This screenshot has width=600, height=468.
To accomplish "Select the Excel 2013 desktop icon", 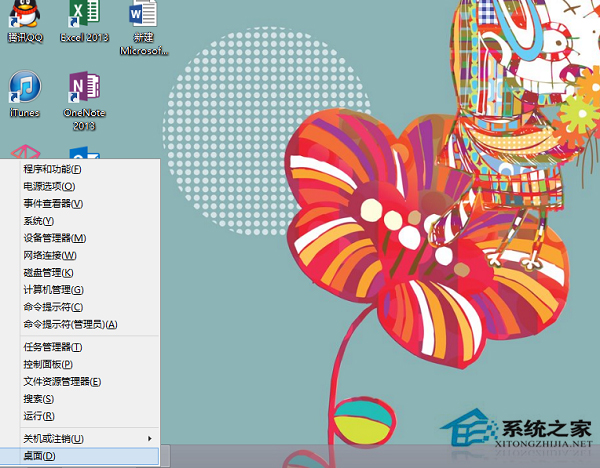I will coord(83,22).
